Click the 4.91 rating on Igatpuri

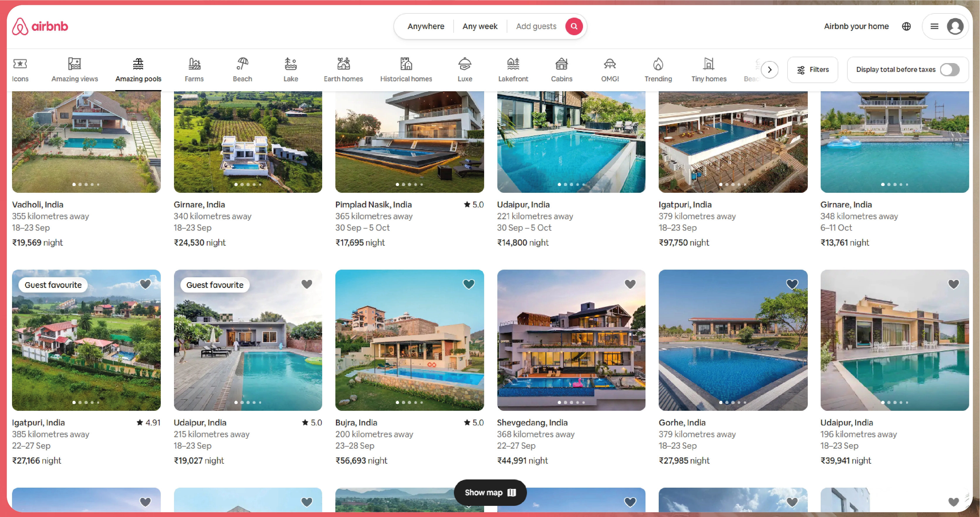click(148, 422)
